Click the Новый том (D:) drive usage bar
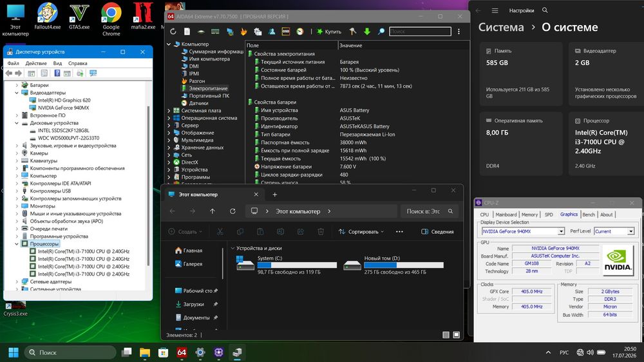This screenshot has height=362, width=644. click(404, 265)
